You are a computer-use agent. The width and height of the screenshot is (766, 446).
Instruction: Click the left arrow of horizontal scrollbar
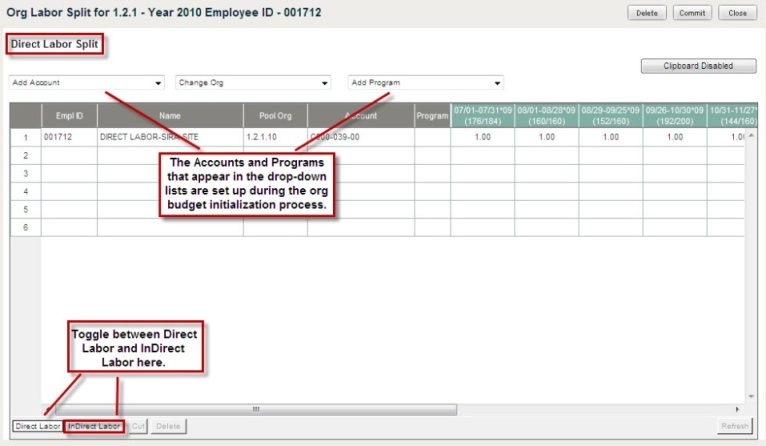(x=46, y=409)
